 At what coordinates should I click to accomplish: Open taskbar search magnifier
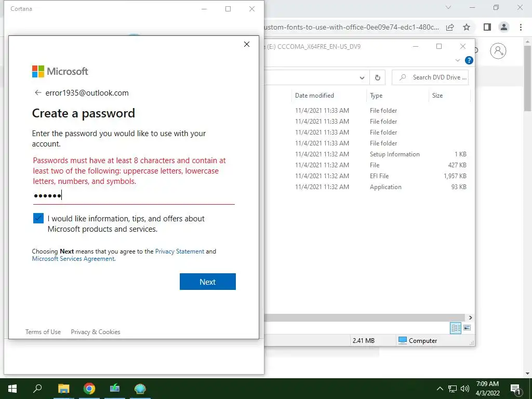(37, 388)
